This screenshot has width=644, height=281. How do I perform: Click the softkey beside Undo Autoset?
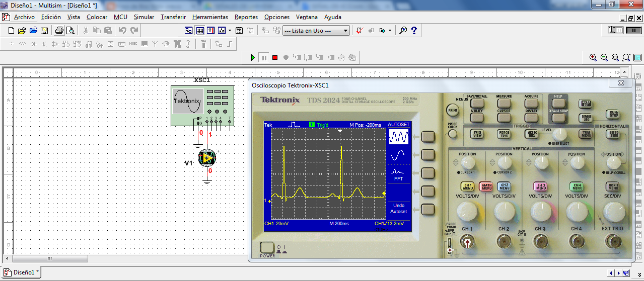[x=428, y=210]
